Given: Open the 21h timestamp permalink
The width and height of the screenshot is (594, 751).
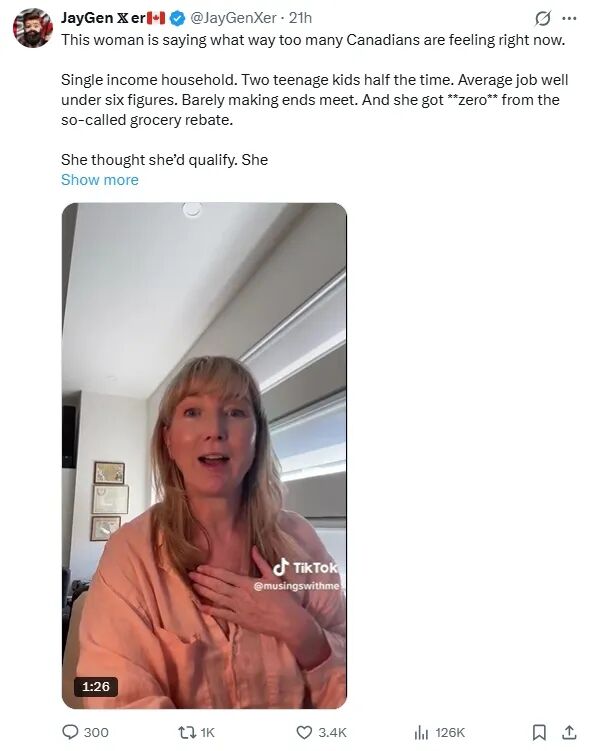Looking at the screenshot, I should click(x=300, y=18).
